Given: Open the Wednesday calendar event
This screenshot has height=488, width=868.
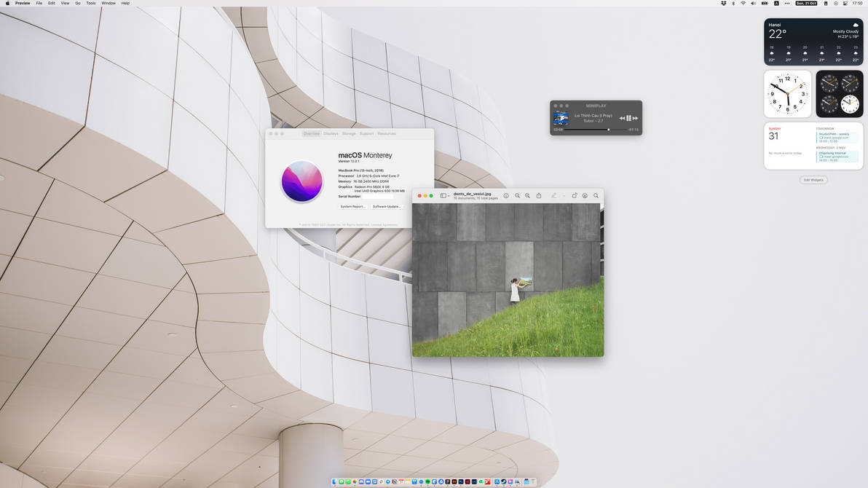Looking at the screenshot, I should pyautogui.click(x=837, y=156).
